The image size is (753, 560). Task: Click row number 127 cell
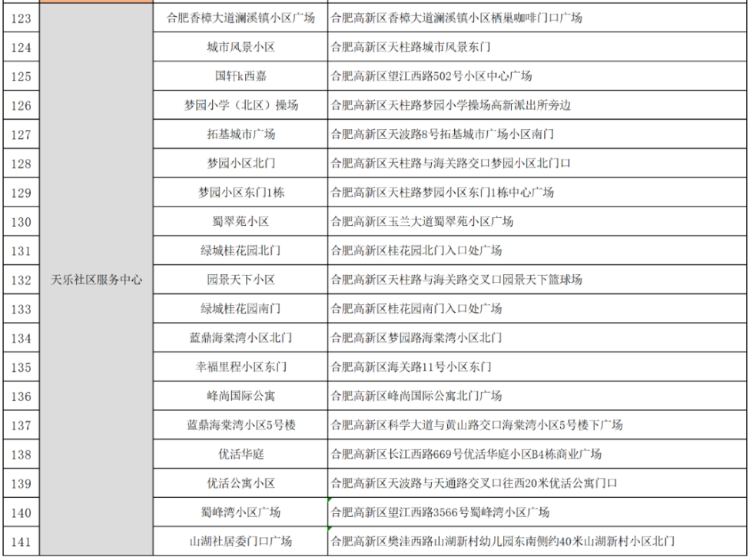point(22,134)
